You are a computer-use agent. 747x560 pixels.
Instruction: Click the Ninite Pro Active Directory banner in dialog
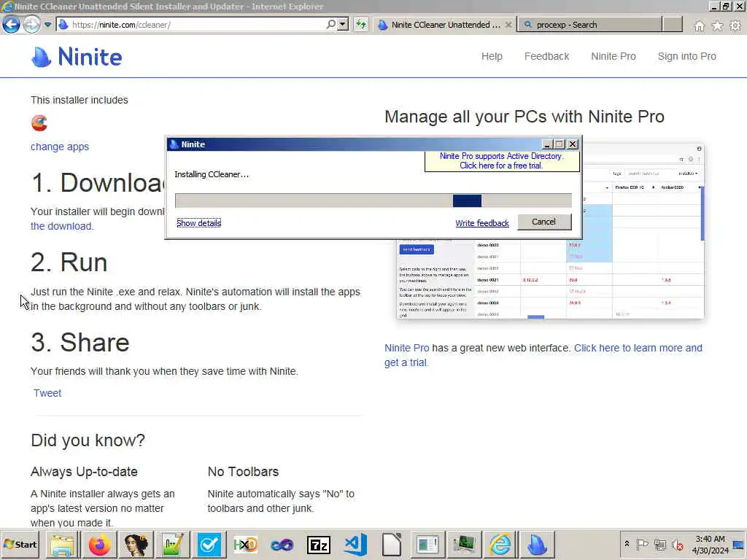point(502,161)
